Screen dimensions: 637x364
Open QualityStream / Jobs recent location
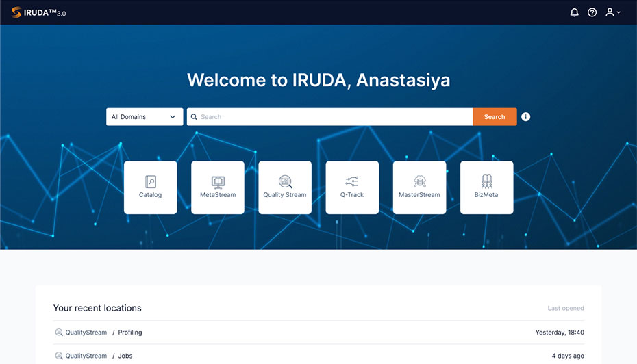click(318, 356)
